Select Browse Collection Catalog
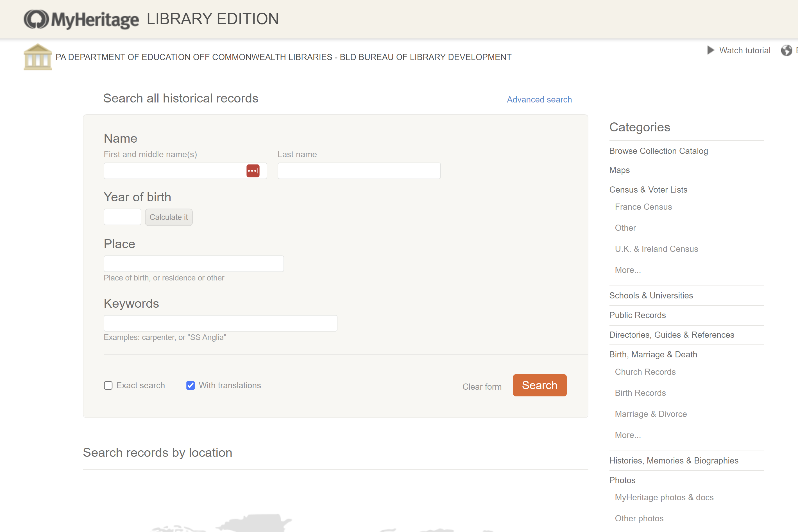The width and height of the screenshot is (798, 532). tap(658, 151)
